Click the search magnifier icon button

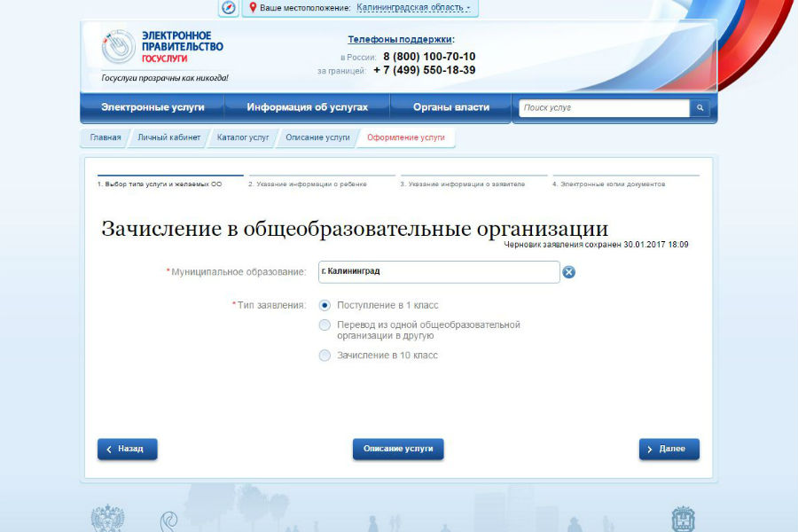click(x=700, y=108)
